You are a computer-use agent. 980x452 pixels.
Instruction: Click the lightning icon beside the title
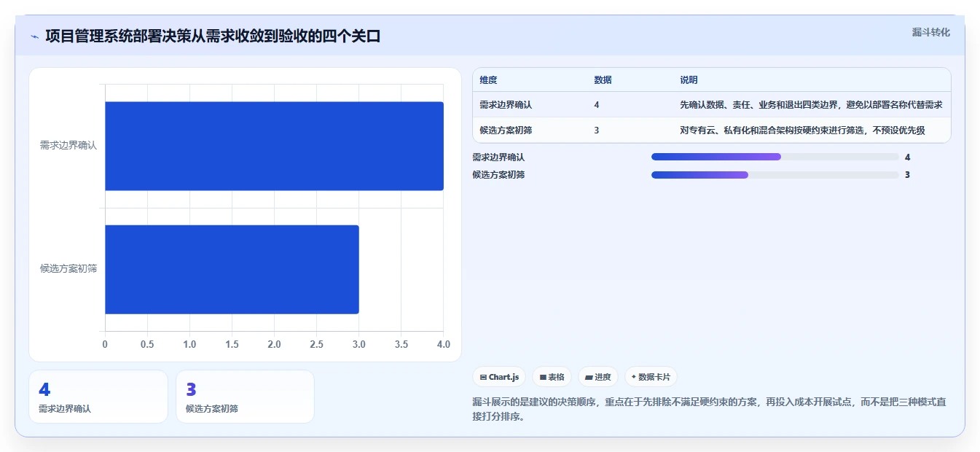34,36
